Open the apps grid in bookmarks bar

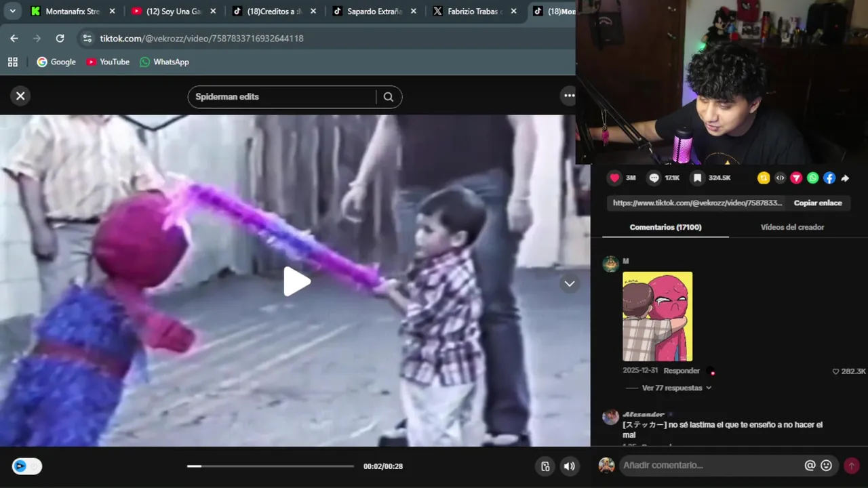tap(12, 62)
